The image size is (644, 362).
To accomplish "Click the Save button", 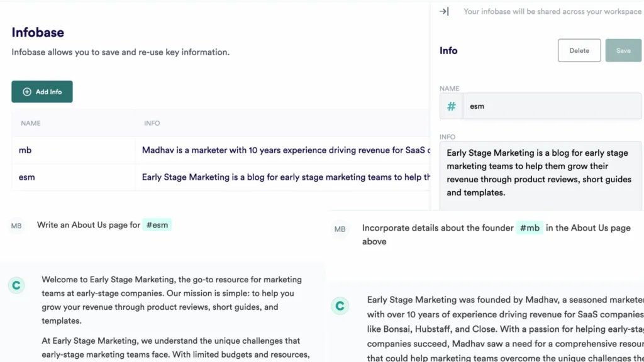I will point(623,50).
